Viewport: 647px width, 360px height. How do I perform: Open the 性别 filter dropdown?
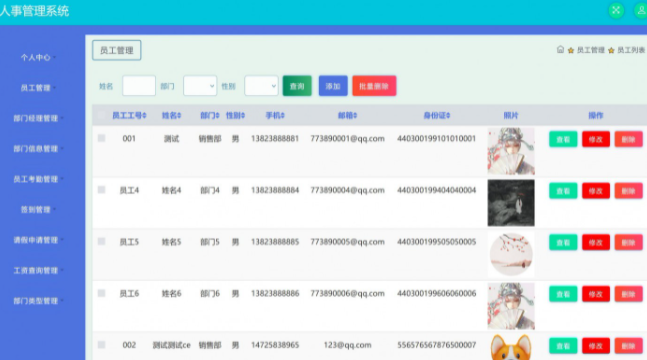[x=261, y=86]
